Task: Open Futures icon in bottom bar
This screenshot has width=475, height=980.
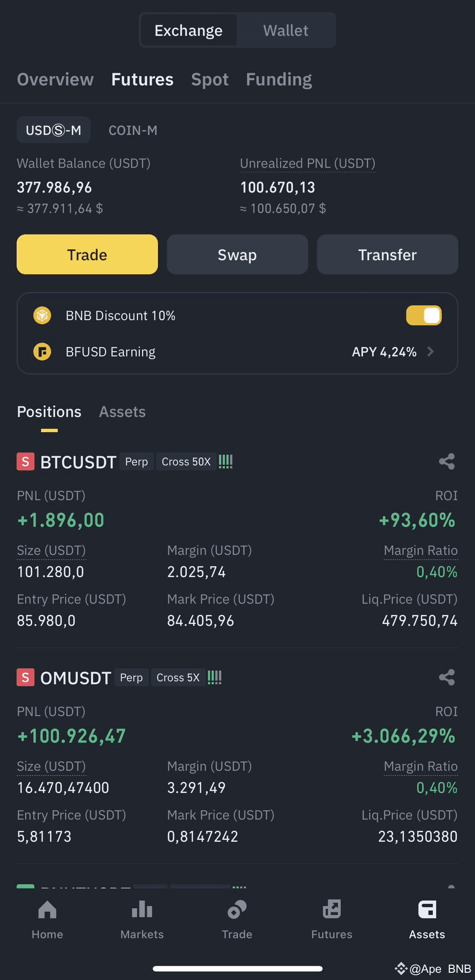Action: pos(332,909)
